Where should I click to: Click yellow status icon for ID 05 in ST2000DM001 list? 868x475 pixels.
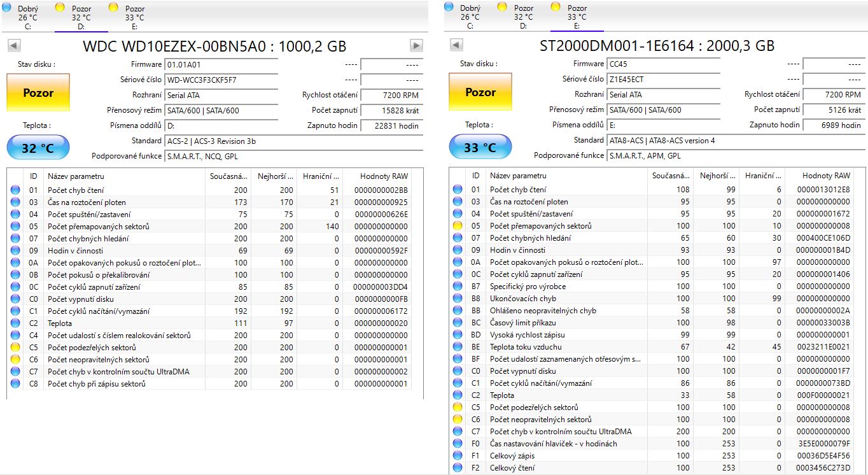(x=457, y=226)
